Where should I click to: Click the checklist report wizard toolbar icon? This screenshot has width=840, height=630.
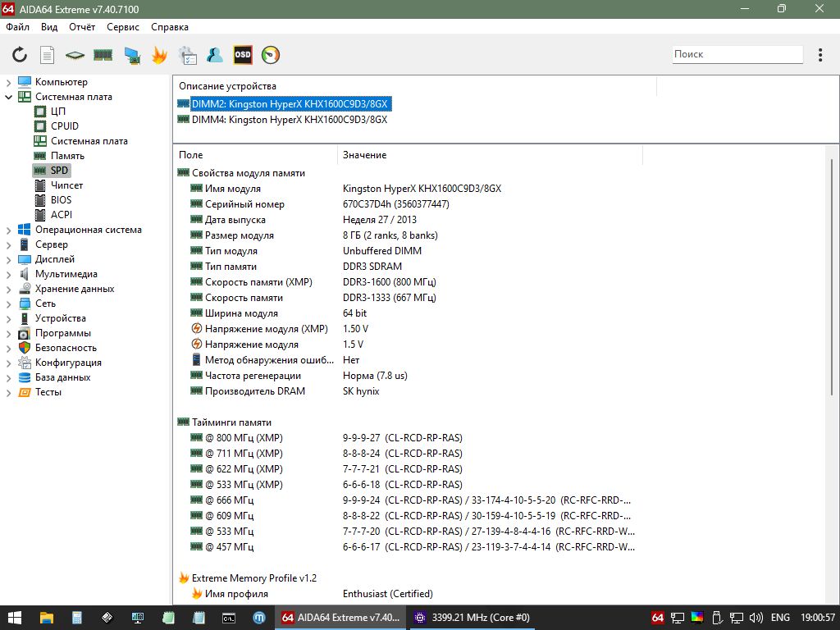point(188,55)
